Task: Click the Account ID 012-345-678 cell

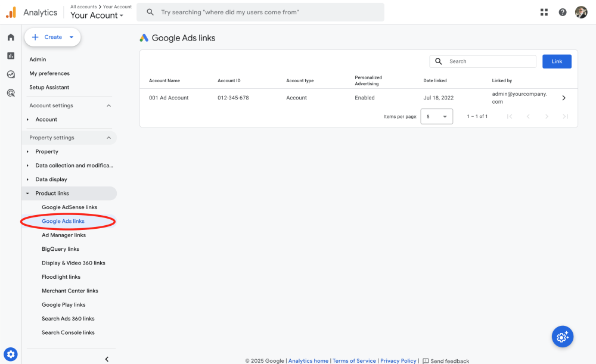Action: point(233,98)
